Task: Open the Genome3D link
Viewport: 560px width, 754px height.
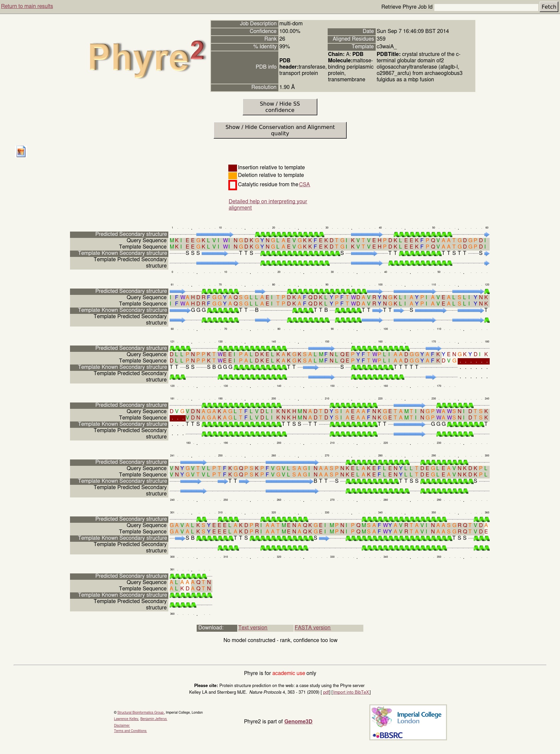Action: tap(298, 721)
